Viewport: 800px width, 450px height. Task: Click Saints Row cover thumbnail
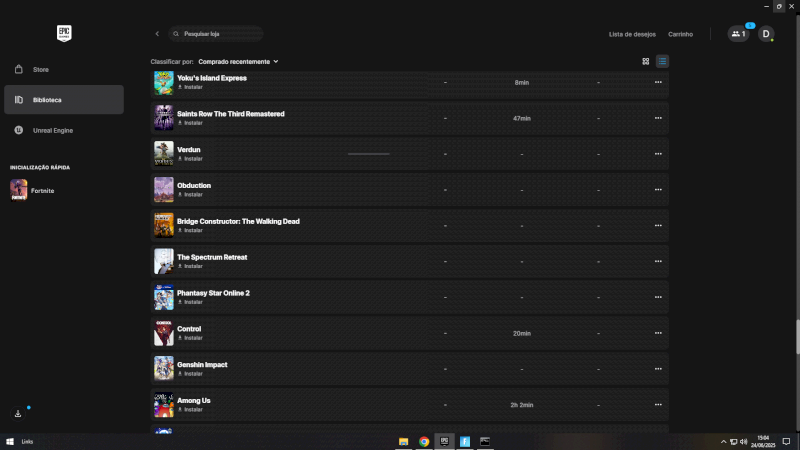pyautogui.click(x=164, y=118)
